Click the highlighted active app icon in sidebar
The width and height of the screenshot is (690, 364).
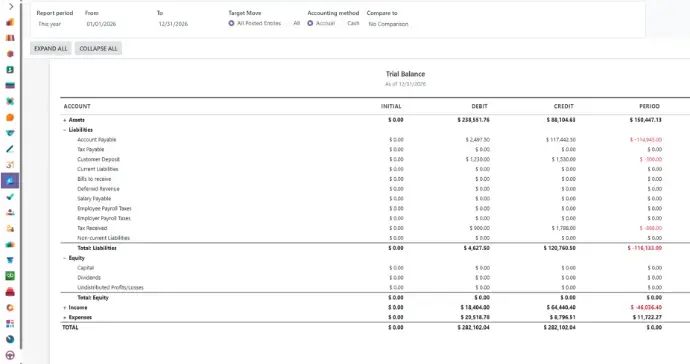tap(10, 180)
